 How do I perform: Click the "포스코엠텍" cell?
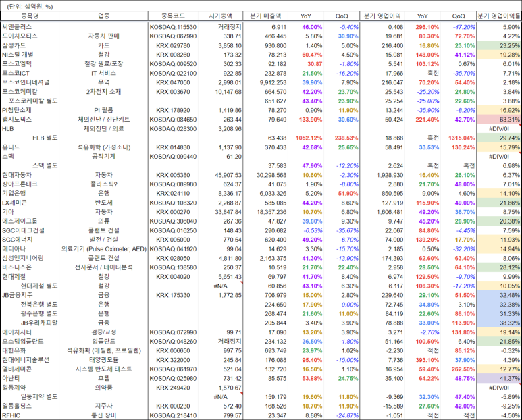[17, 64]
